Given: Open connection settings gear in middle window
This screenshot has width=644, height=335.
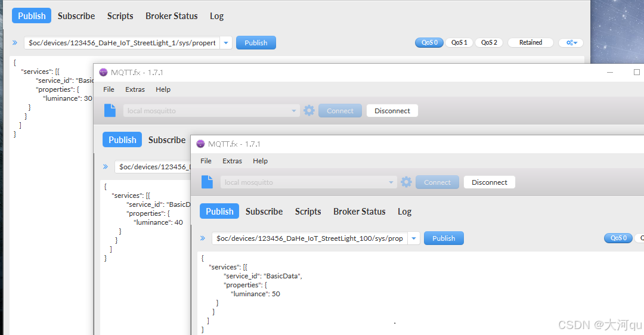Looking at the screenshot, I should pyautogui.click(x=309, y=110).
